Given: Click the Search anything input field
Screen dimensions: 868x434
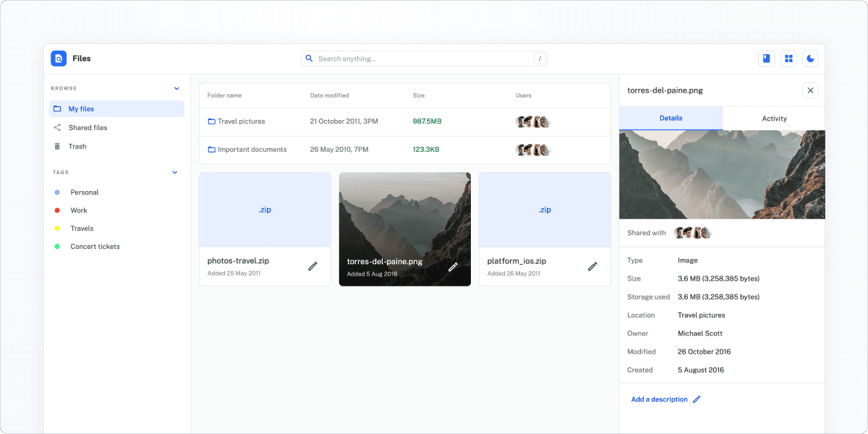Looking at the screenshot, I should pos(405,58).
